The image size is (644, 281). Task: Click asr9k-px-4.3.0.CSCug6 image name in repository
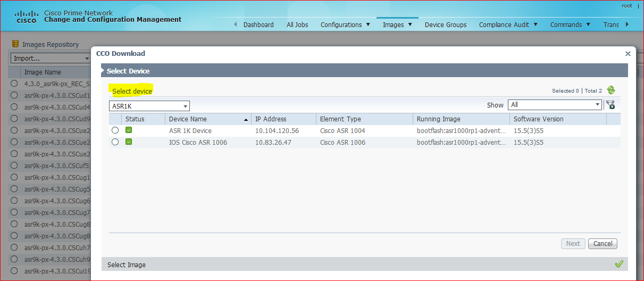(x=57, y=201)
